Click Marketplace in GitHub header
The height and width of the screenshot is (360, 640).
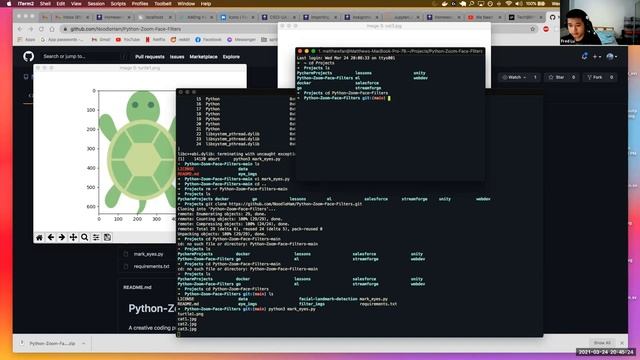[203, 57]
